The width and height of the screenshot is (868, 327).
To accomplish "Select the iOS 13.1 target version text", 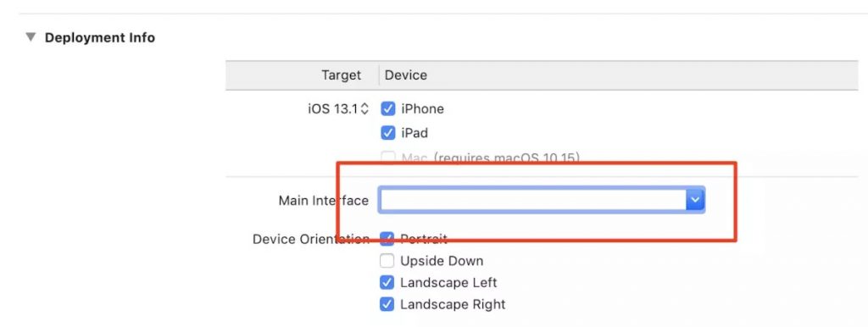I will pos(333,109).
